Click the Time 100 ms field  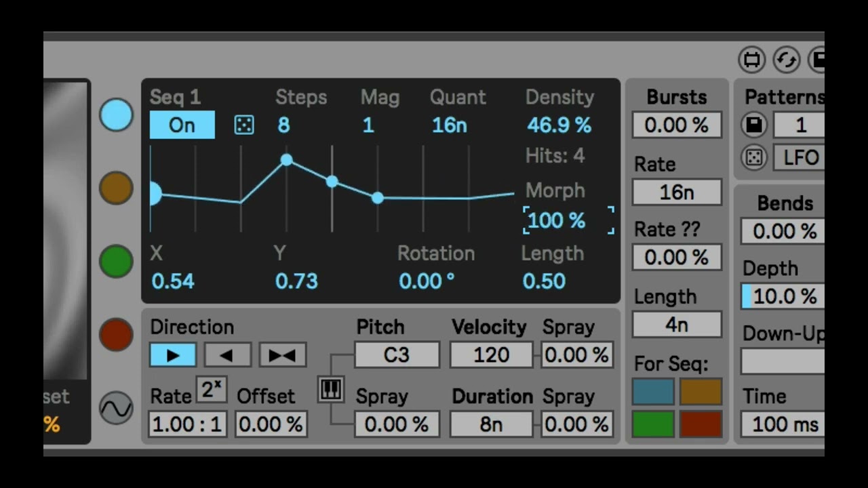783,425
